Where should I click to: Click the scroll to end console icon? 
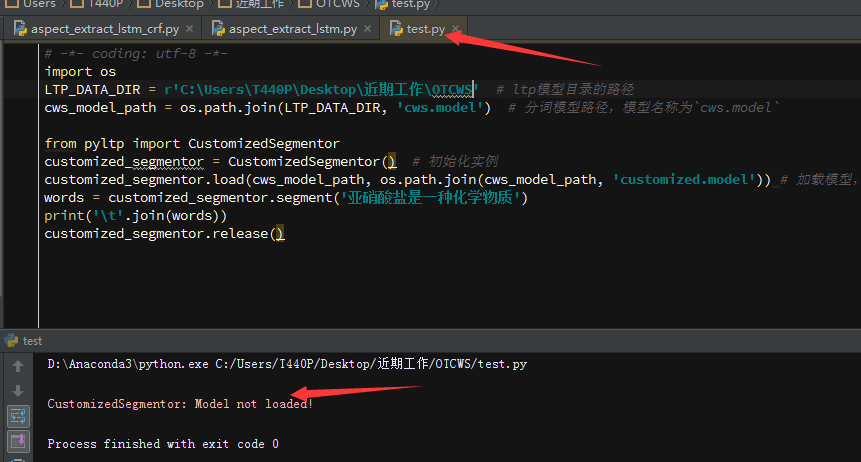click(18, 441)
